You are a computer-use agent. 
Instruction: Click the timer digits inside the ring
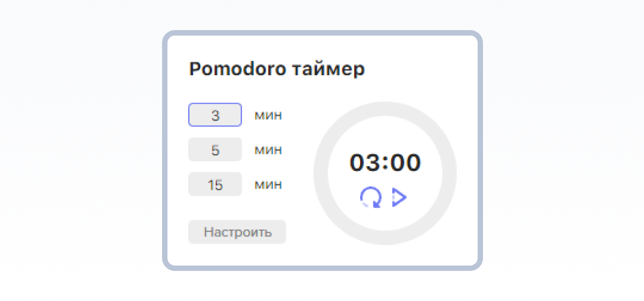[x=385, y=162]
